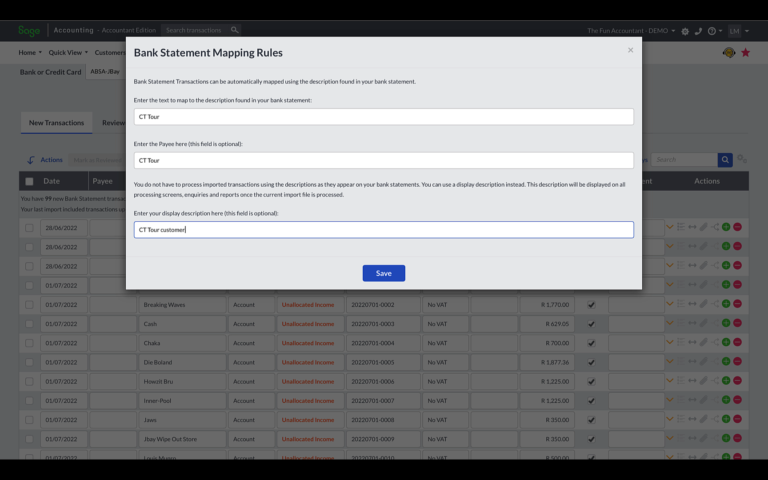The width and height of the screenshot is (768, 480).
Task: Click the blue search button above the grid
Action: (725, 160)
